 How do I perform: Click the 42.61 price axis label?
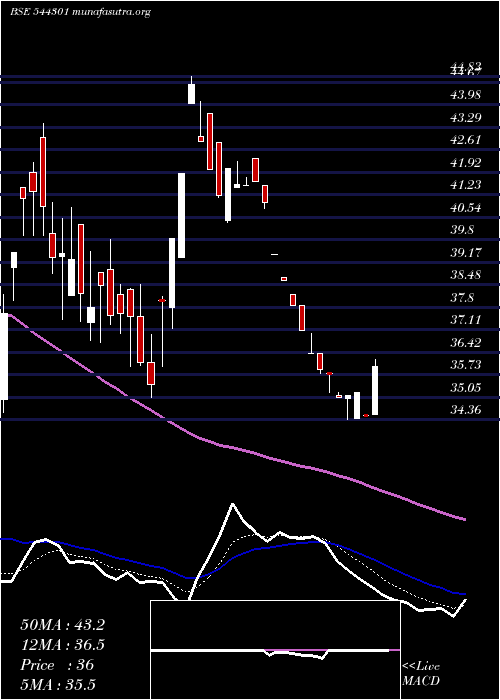pyautogui.click(x=466, y=140)
